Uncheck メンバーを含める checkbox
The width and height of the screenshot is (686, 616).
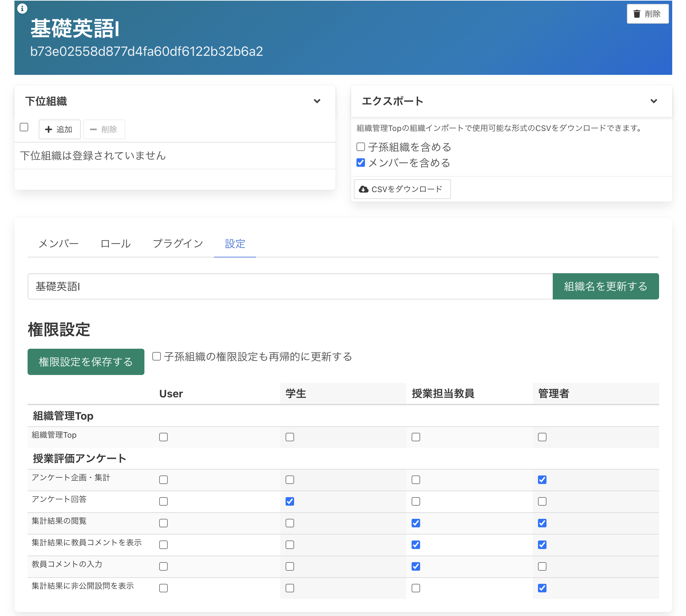click(361, 163)
